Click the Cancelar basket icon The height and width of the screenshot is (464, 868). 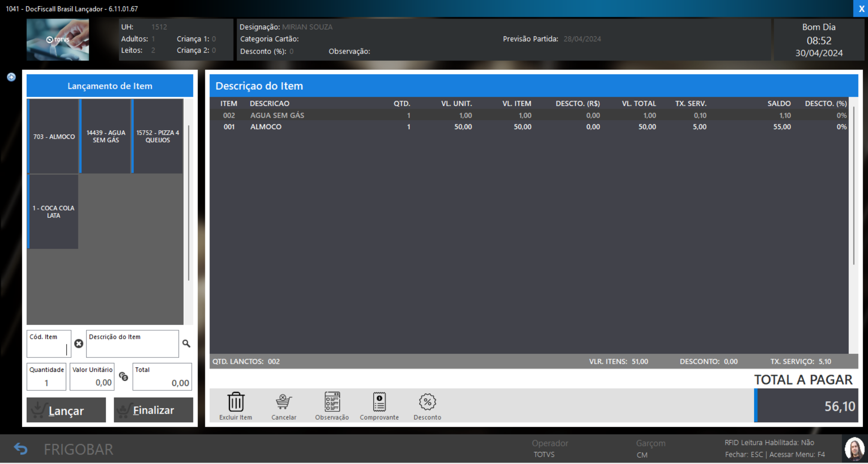284,402
